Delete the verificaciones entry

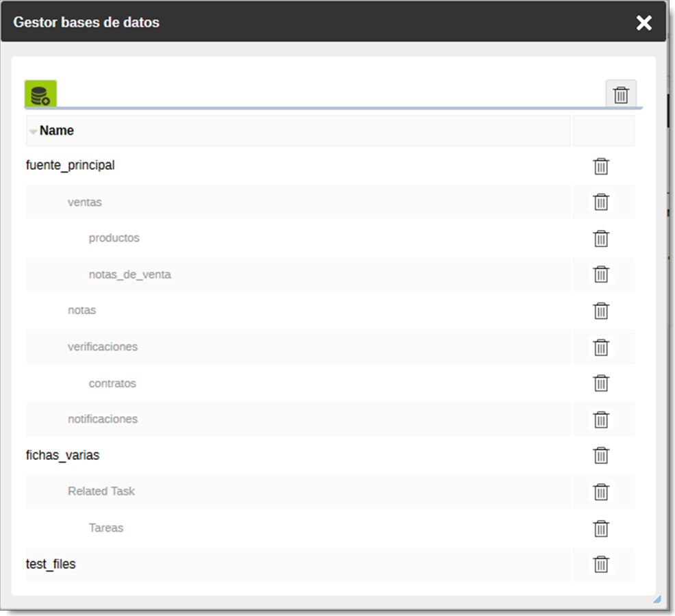(x=600, y=347)
